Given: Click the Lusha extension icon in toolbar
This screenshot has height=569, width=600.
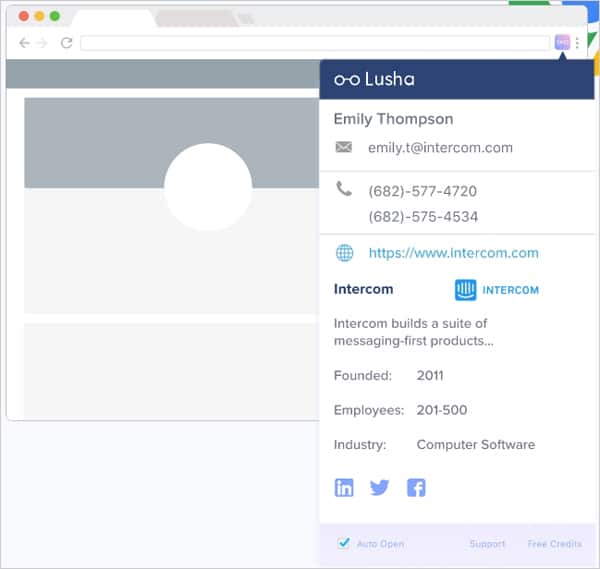Looking at the screenshot, I should point(562,43).
